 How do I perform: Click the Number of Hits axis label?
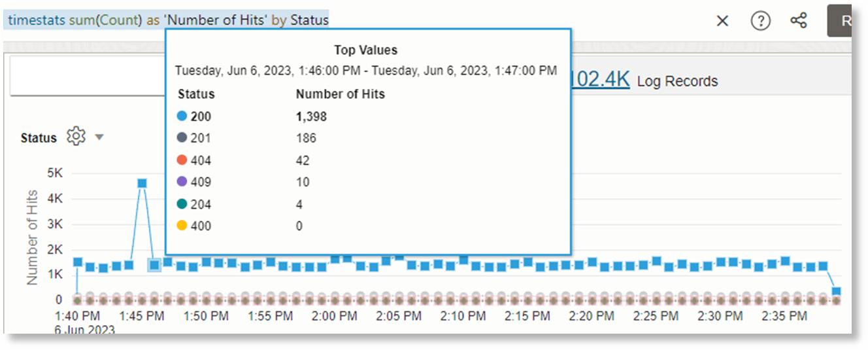[x=32, y=237]
